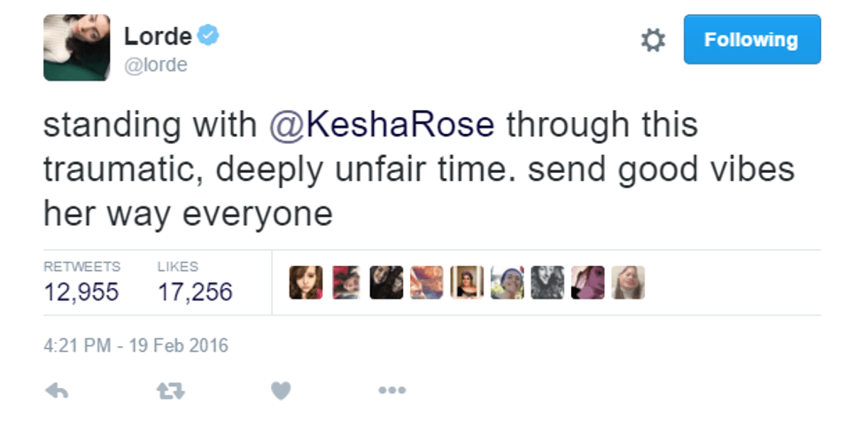Open the three-dots more options menu
Image resolution: width=868 pixels, height=428 pixels.
coord(391,390)
